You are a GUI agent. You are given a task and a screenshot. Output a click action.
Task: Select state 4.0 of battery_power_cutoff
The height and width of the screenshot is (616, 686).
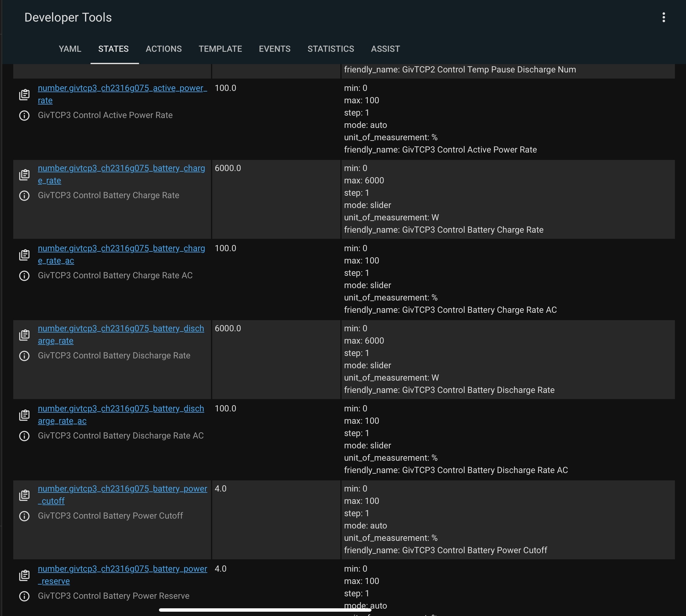click(221, 489)
